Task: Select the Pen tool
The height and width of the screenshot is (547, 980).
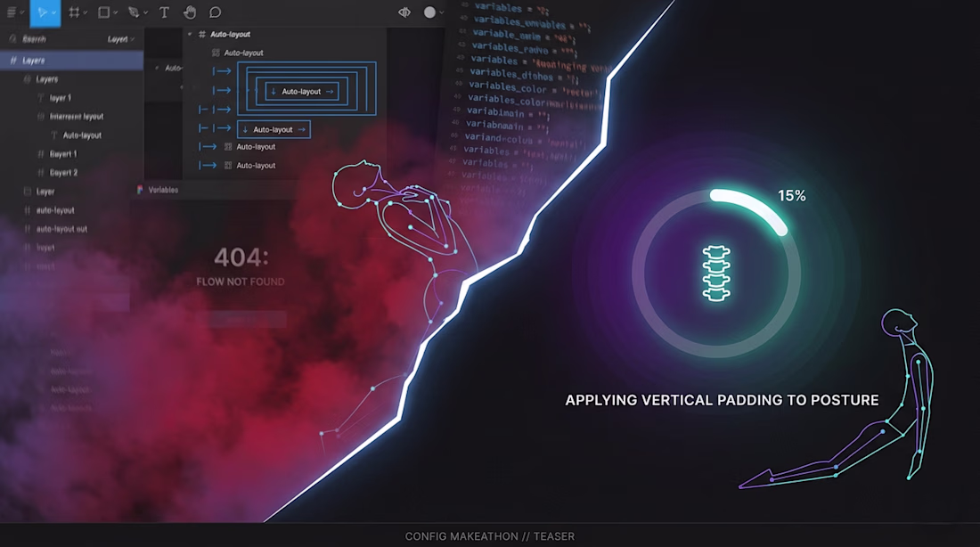Action: point(133,12)
